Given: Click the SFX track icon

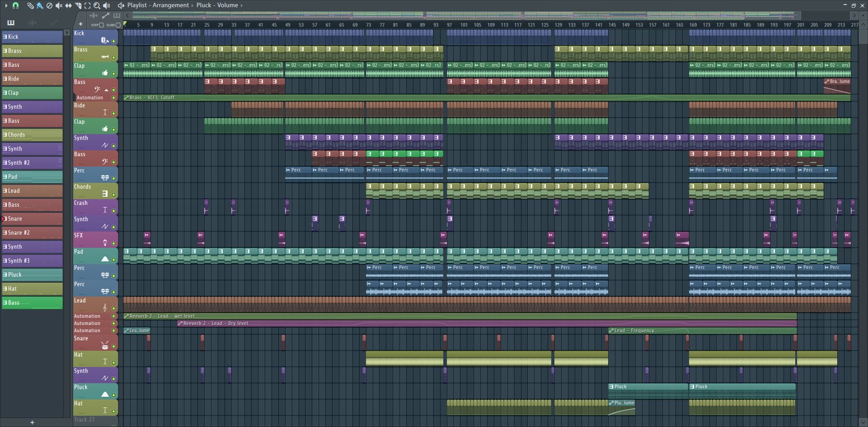Looking at the screenshot, I should click(105, 242).
